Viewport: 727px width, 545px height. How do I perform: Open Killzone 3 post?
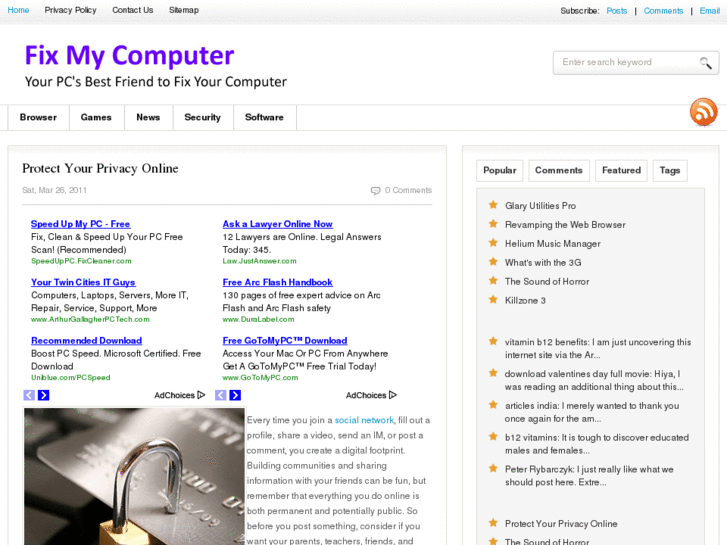pyautogui.click(x=525, y=301)
